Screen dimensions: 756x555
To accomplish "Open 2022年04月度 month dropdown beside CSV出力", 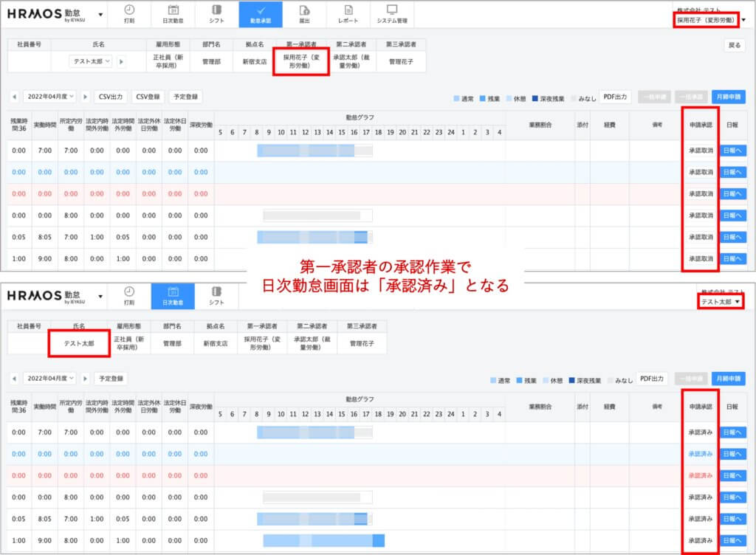I will [50, 97].
